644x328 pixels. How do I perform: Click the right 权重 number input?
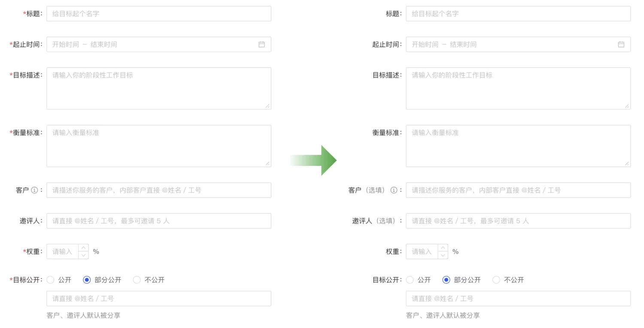pyautogui.click(x=422, y=252)
